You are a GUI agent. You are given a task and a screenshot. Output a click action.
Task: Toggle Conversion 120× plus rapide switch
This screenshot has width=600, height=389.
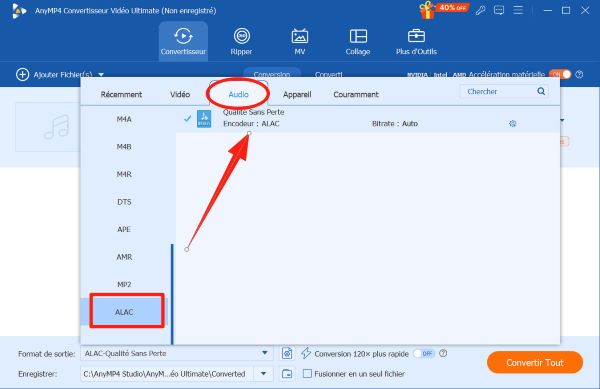[x=424, y=353]
